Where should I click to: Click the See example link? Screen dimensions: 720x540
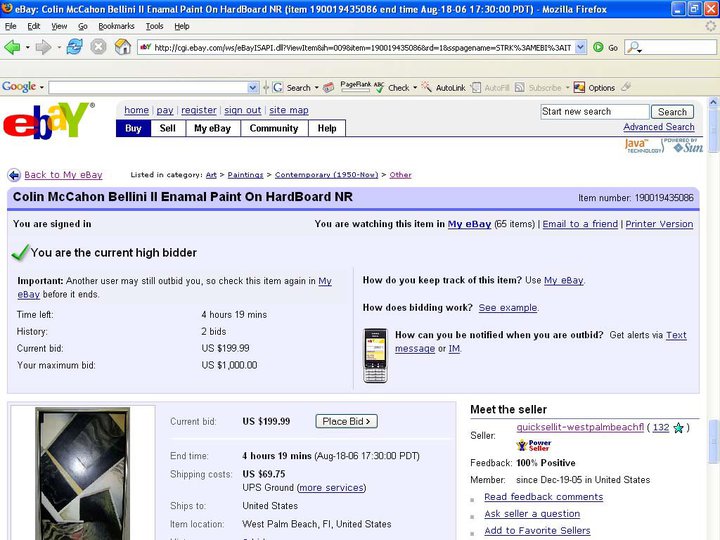click(507, 308)
